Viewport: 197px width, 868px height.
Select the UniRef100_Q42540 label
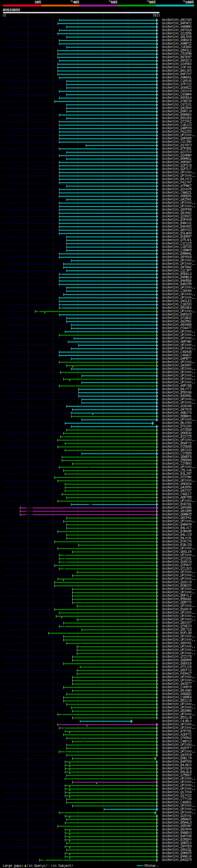pyautogui.click(x=177, y=108)
